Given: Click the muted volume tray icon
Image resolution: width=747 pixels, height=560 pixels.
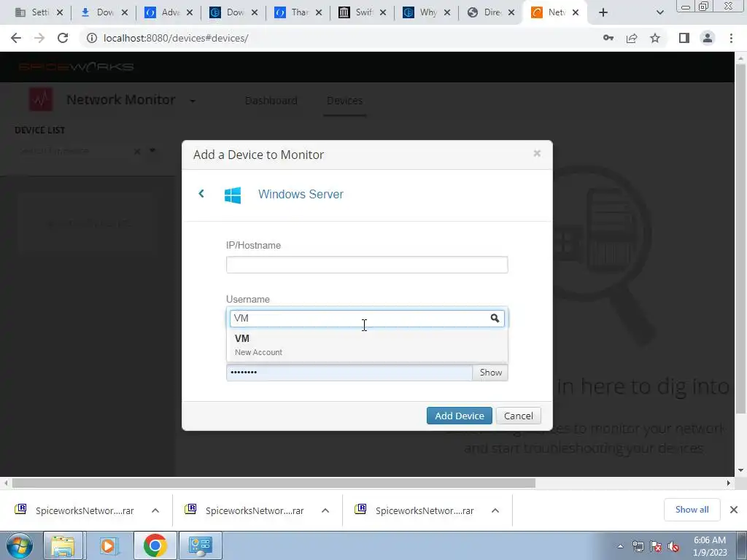Looking at the screenshot, I should 673,546.
